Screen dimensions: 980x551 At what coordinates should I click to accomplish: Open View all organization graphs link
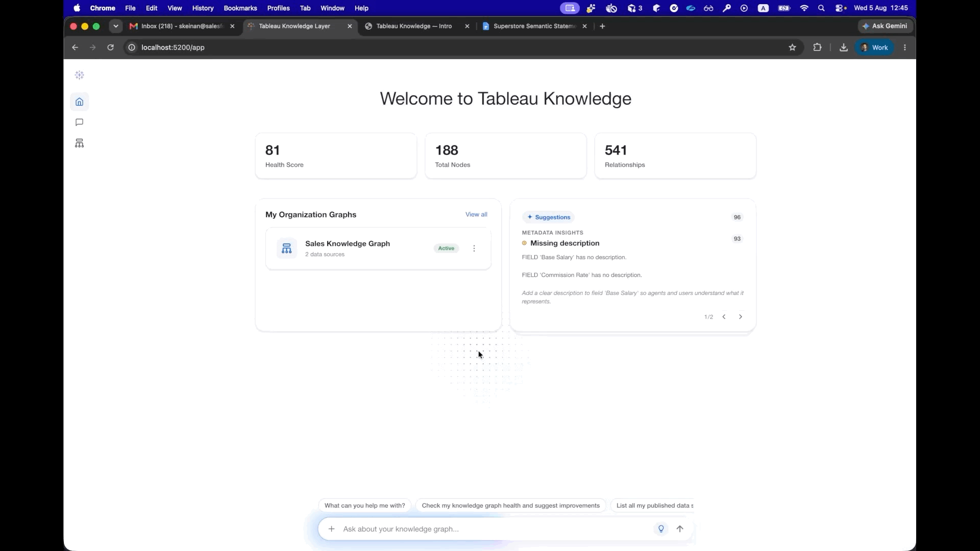point(476,214)
